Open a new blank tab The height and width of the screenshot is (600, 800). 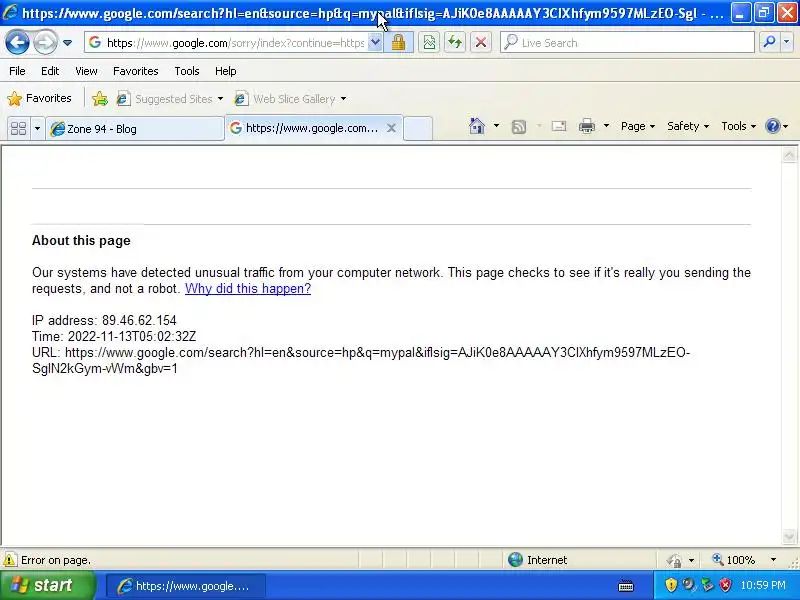[x=418, y=128]
